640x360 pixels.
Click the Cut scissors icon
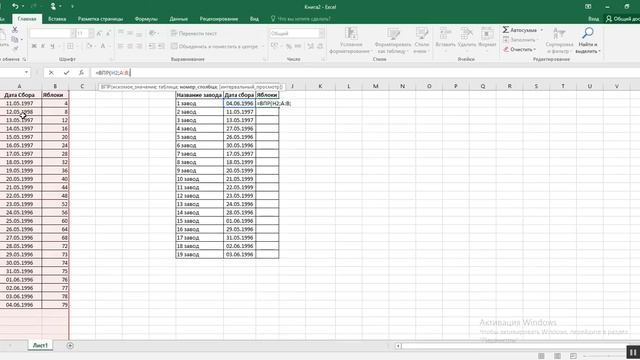(x=15, y=30)
